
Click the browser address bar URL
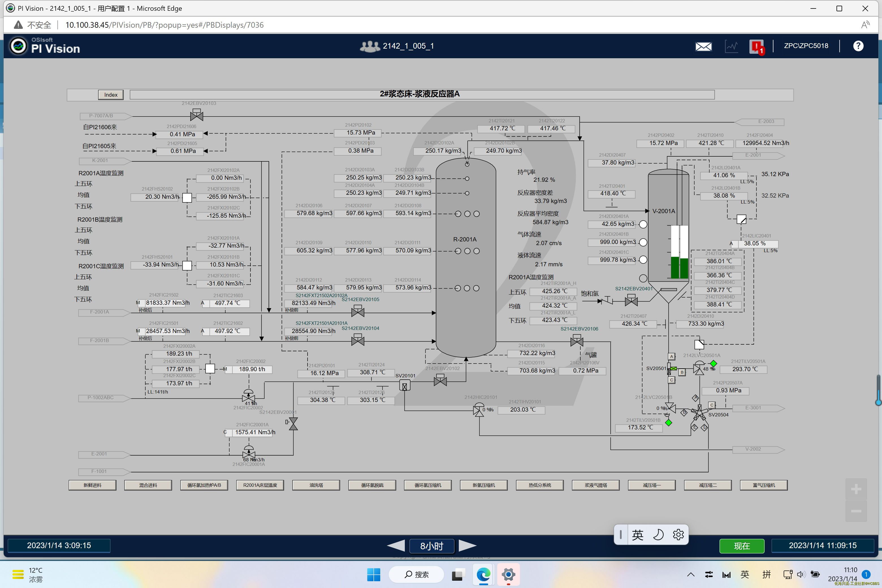pyautogui.click(x=164, y=25)
